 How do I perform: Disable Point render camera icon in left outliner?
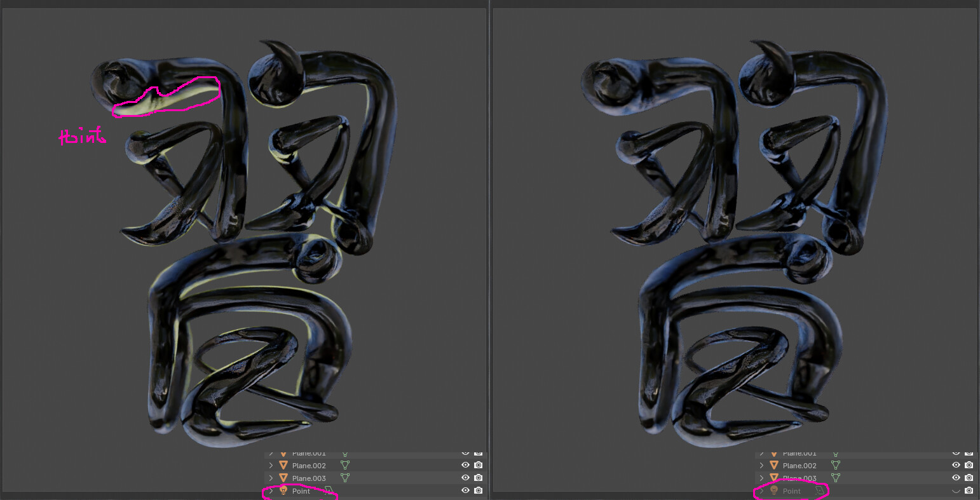tap(479, 490)
